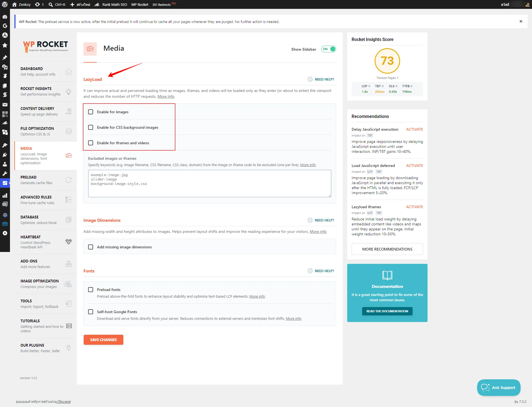Viewport: 532px width, 407px height.
Task: Click the Documentation book icon
Action: [387, 275]
